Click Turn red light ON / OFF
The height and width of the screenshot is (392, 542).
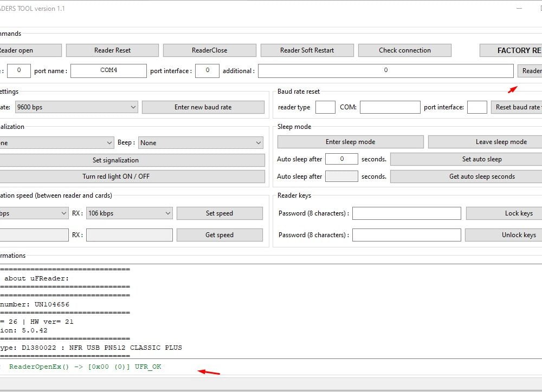pos(132,177)
